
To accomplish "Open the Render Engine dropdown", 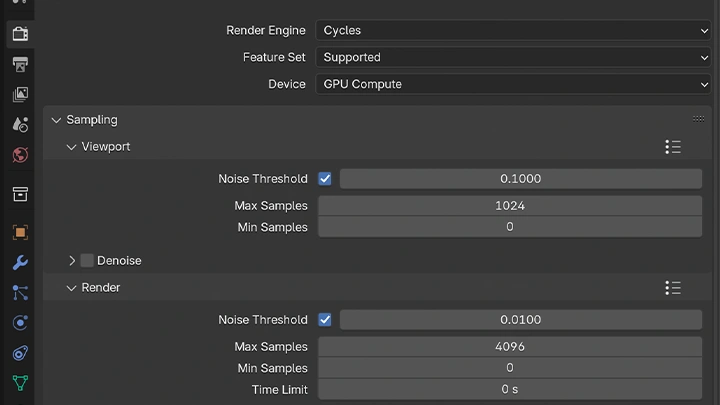I will pos(513,31).
